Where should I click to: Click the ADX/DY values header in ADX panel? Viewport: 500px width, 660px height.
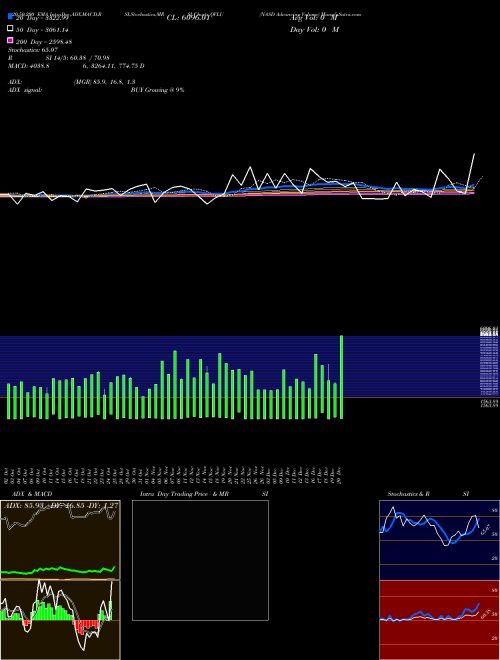pyautogui.click(x=61, y=505)
